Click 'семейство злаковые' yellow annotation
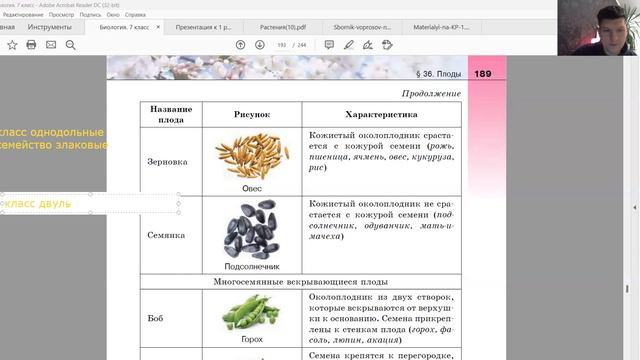The image size is (640, 360). [x=53, y=145]
